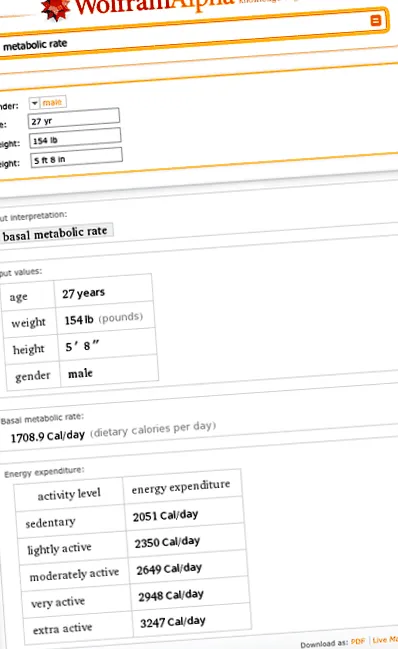Image resolution: width=398 pixels, height=649 pixels.
Task: Select the 2649 Cal/day value
Action: 169,569
